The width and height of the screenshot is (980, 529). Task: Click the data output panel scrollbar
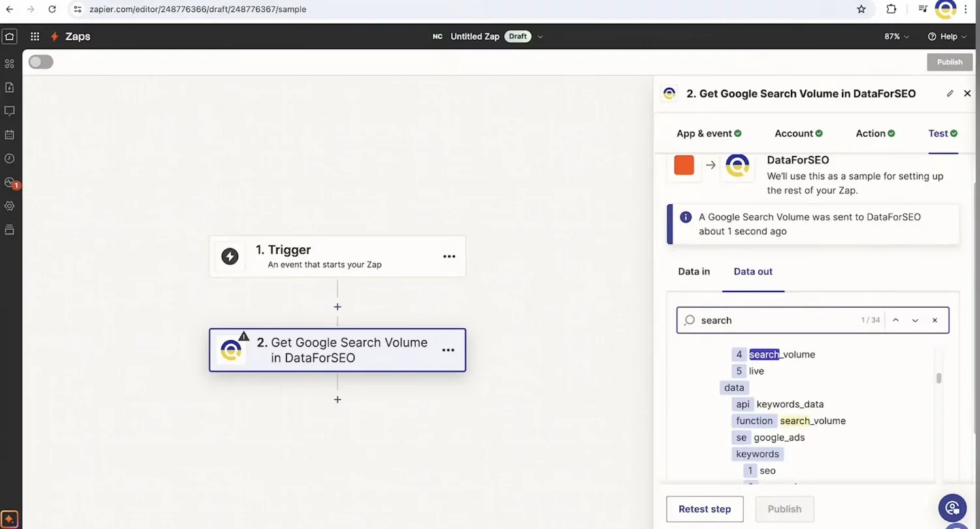click(939, 378)
